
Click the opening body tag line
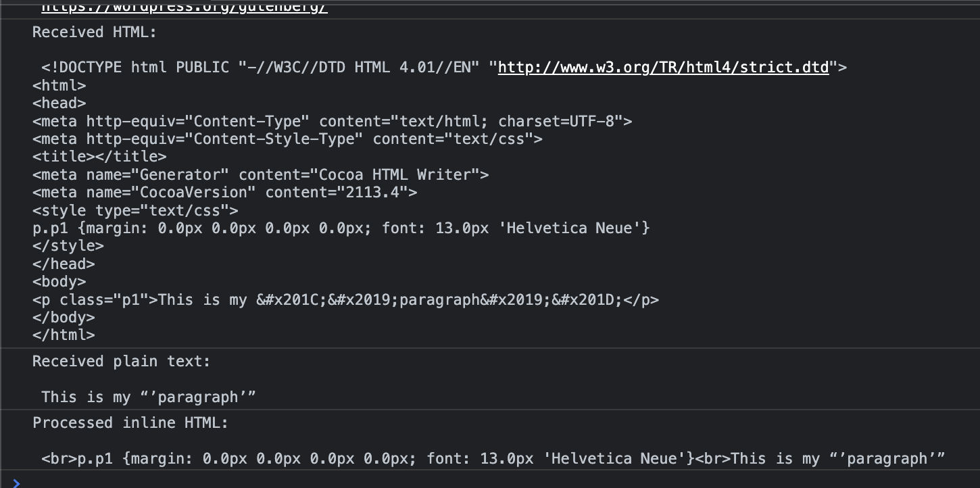pos(59,282)
